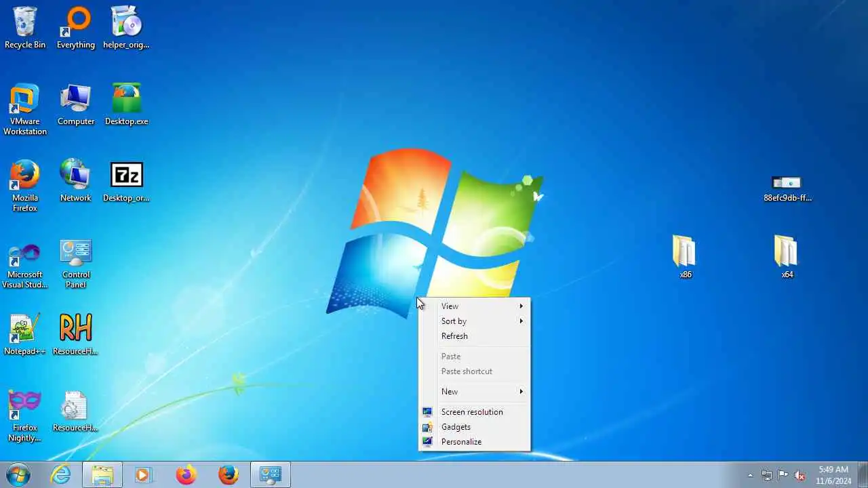The image size is (868, 488).
Task: Expand the View submenu
Action: click(474, 306)
